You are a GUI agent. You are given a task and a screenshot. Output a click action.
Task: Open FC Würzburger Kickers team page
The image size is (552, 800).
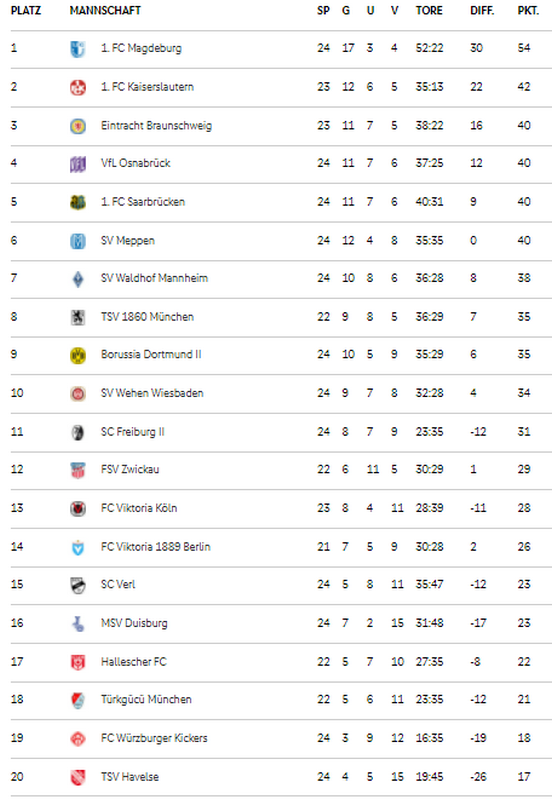(x=154, y=738)
